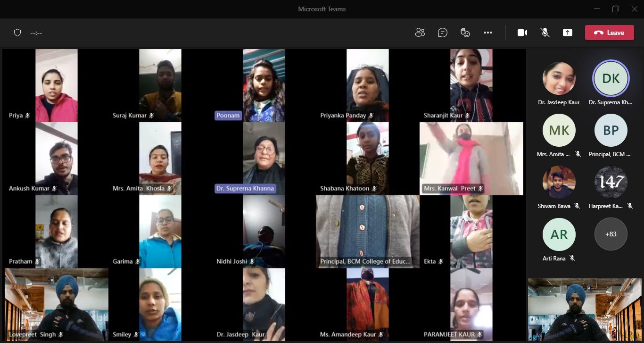Click Dr. Suprerna Khanna's highlighted name label
644x343 pixels.
(245, 188)
